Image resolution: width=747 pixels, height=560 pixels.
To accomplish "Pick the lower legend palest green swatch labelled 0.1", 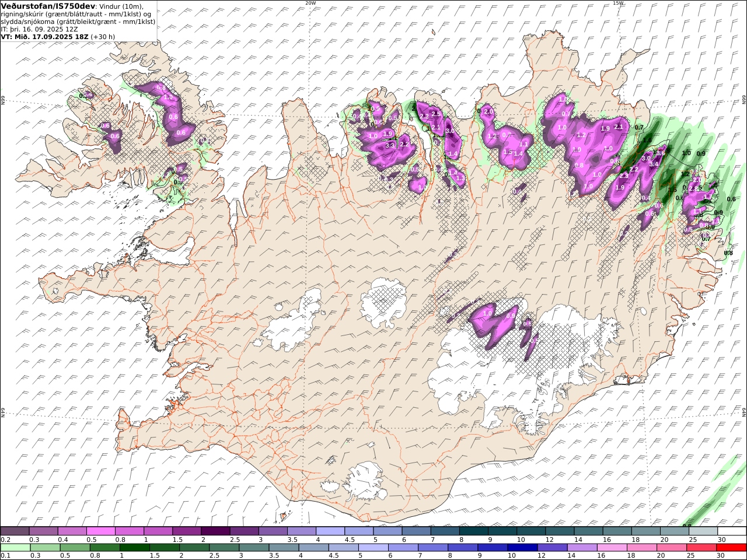I will (16, 548).
